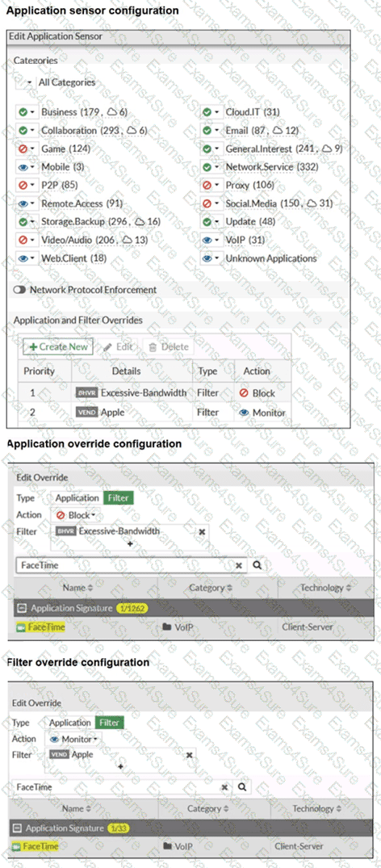The width and height of the screenshot is (381, 868).
Task: Click the allow checkmark icon beside Cloud.IT
Action: [x=207, y=111]
